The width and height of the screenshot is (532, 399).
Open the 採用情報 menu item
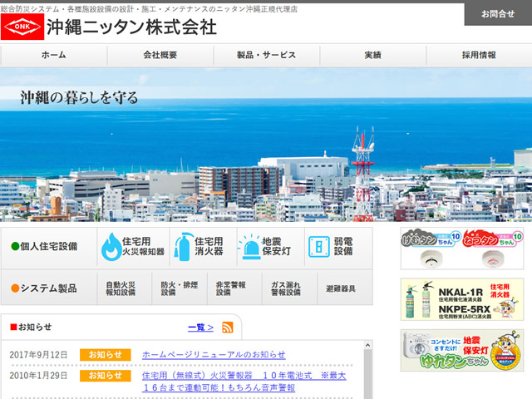[x=479, y=55]
